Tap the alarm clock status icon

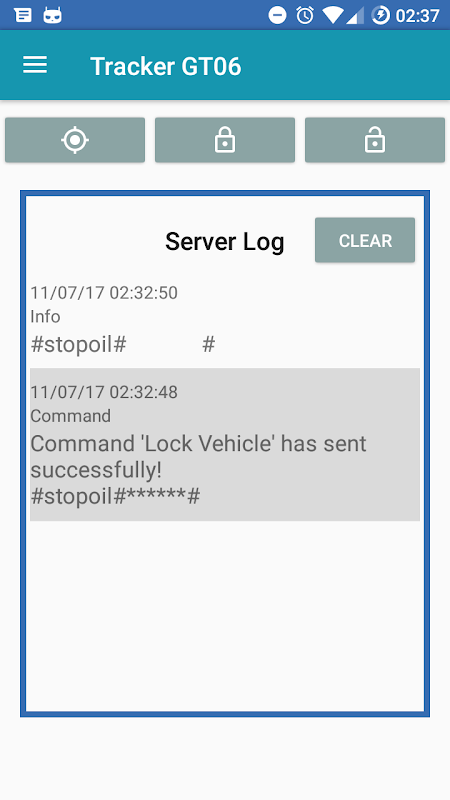tap(305, 15)
